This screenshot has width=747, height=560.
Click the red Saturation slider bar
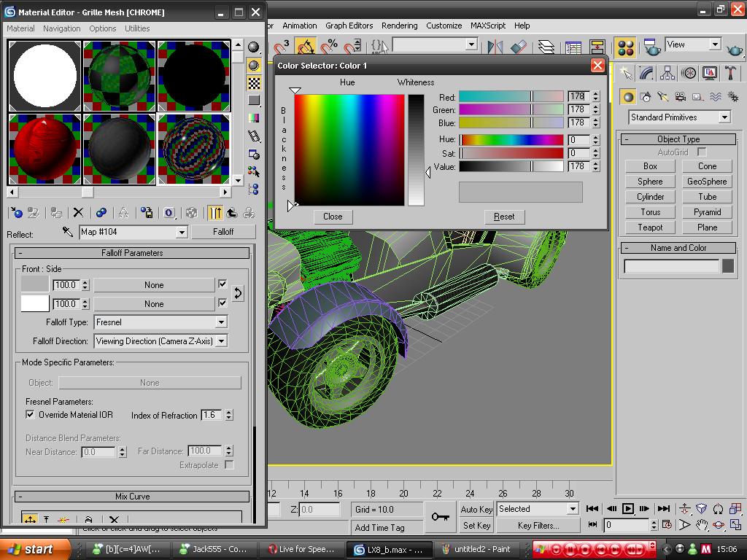(x=511, y=153)
